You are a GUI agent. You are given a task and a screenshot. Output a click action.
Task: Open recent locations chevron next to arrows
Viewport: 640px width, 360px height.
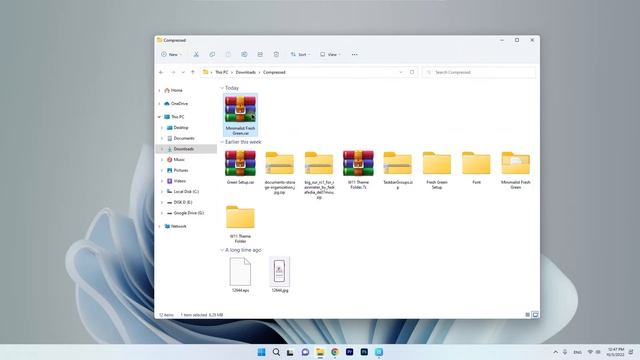183,72
